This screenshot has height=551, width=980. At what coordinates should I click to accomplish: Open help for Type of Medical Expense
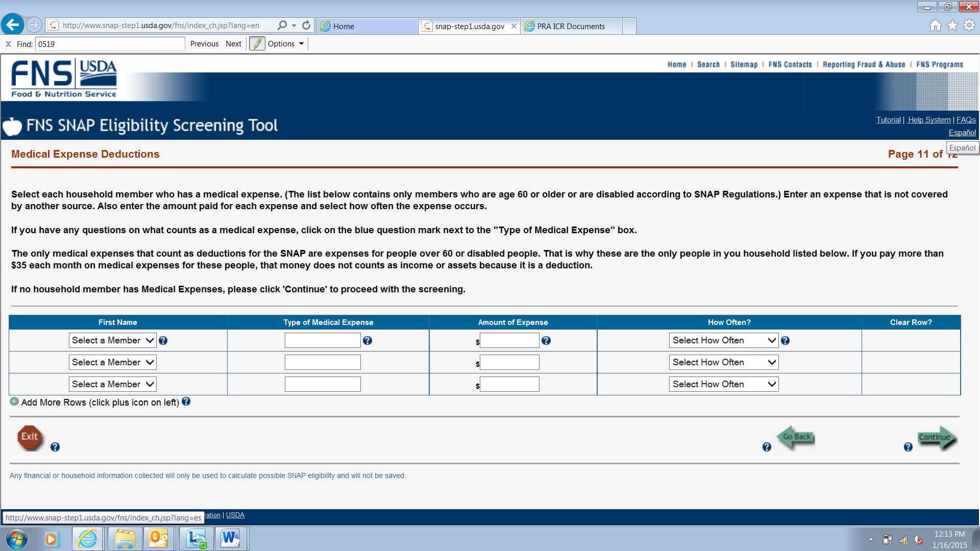(x=367, y=341)
